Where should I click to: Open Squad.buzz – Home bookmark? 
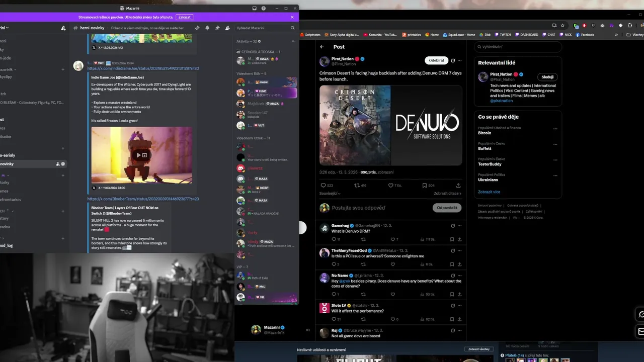[459, 35]
